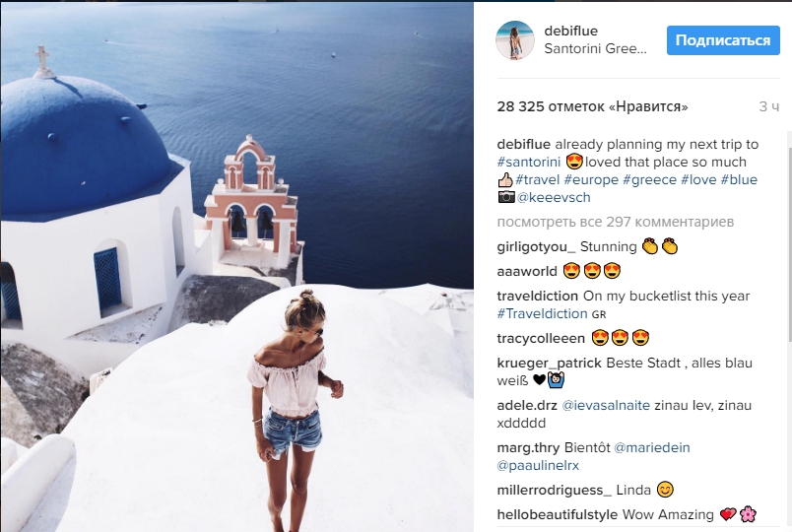This screenshot has width=792, height=532.
Task: Open the #Traveldiction hashtag in comment
Action: click(542, 313)
